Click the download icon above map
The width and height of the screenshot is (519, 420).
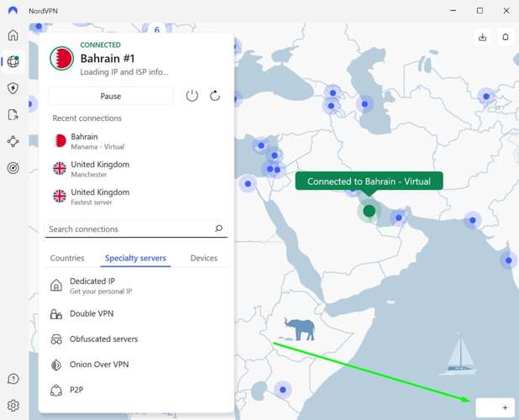[483, 37]
